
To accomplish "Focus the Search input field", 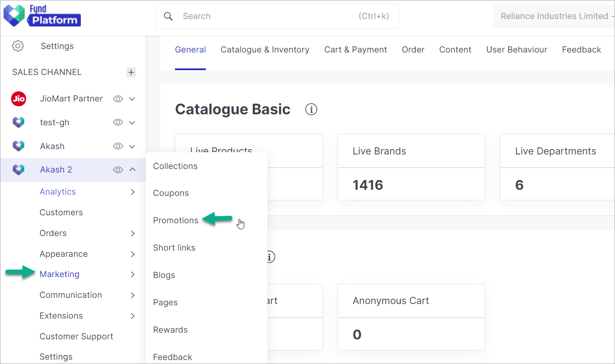I will pyautogui.click(x=277, y=16).
